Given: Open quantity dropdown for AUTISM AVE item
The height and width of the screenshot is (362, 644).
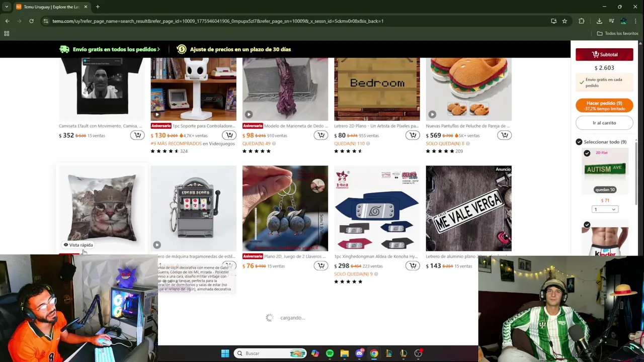Looking at the screenshot, I should 605,209.
